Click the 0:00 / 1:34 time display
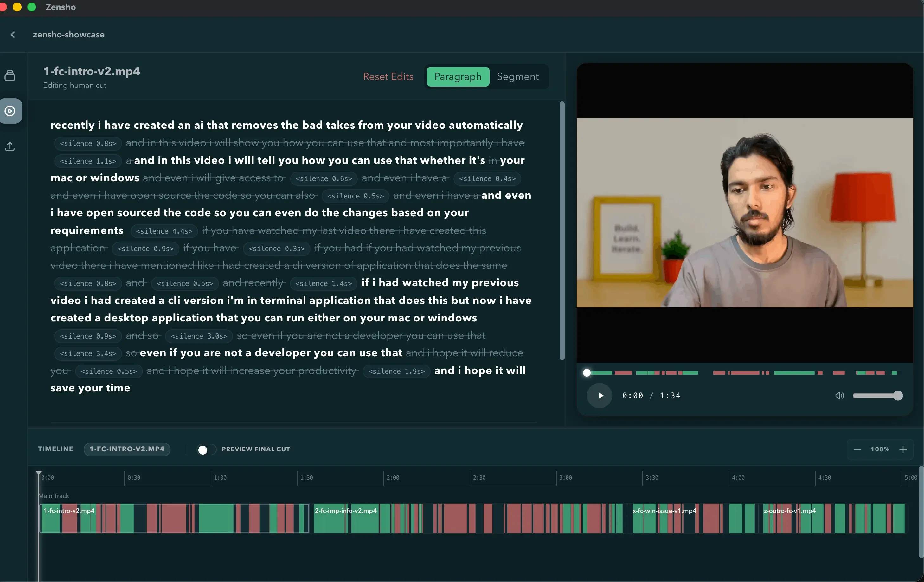 tap(651, 396)
